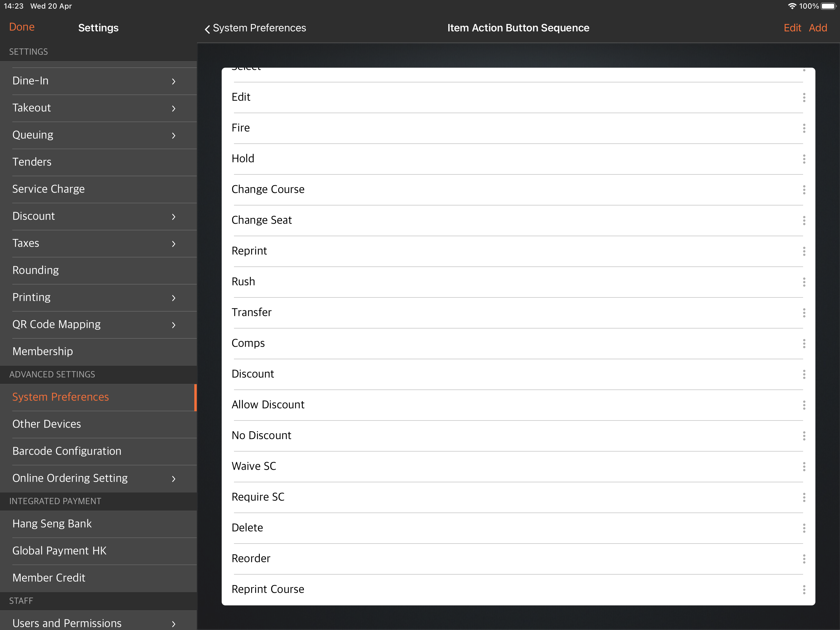Tap the drag handle icon for Transfer
The height and width of the screenshot is (630, 840).
[x=804, y=312]
